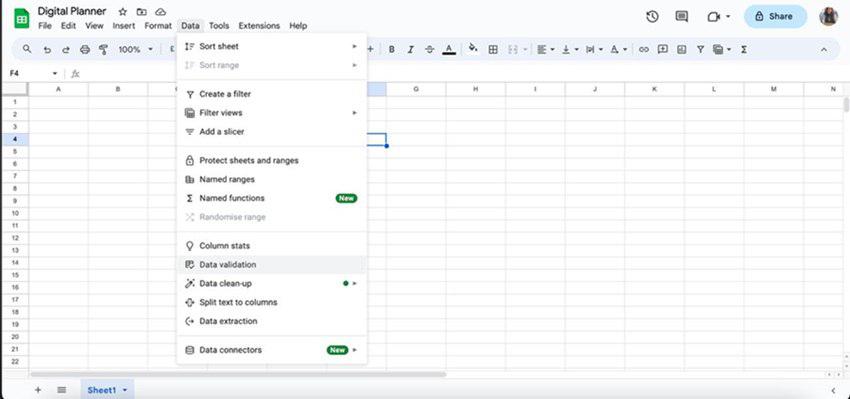Open the File menu
Screen dimensions: 850x399
pyautogui.click(x=45, y=25)
